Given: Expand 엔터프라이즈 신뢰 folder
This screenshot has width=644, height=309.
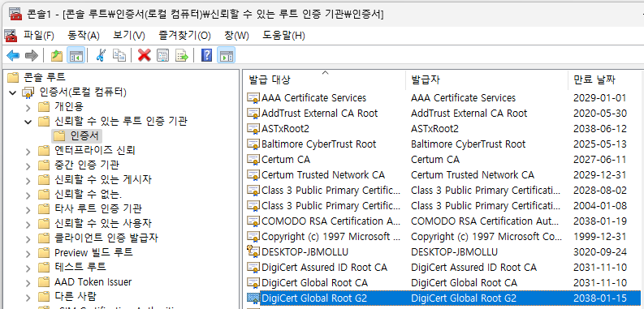Looking at the screenshot, I should (x=28, y=152).
